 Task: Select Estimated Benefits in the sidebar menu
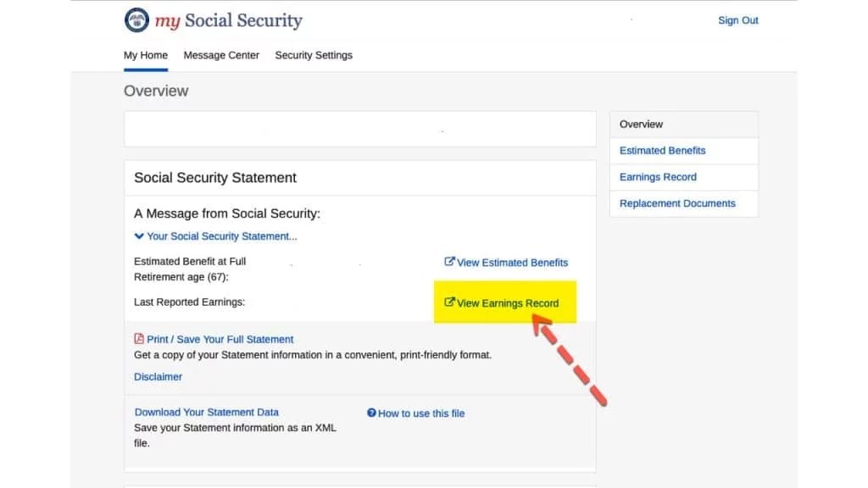tap(662, 150)
